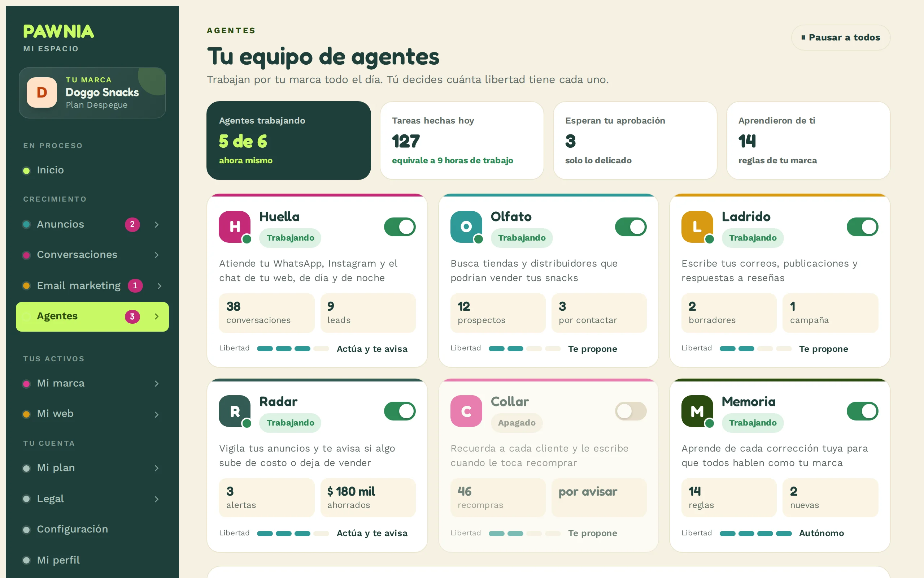Click Huella's 38 conversaciones stat box

tap(266, 313)
